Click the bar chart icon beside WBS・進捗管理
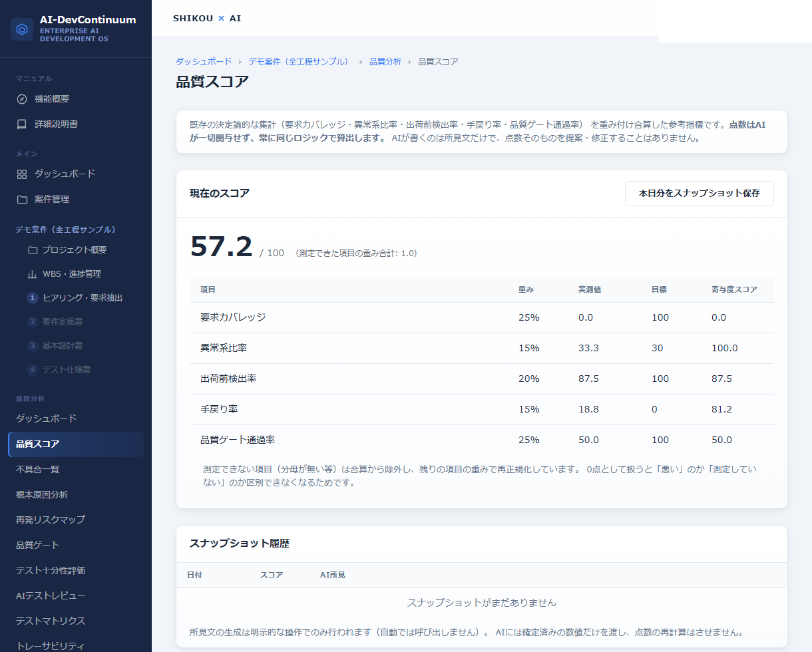 [33, 274]
